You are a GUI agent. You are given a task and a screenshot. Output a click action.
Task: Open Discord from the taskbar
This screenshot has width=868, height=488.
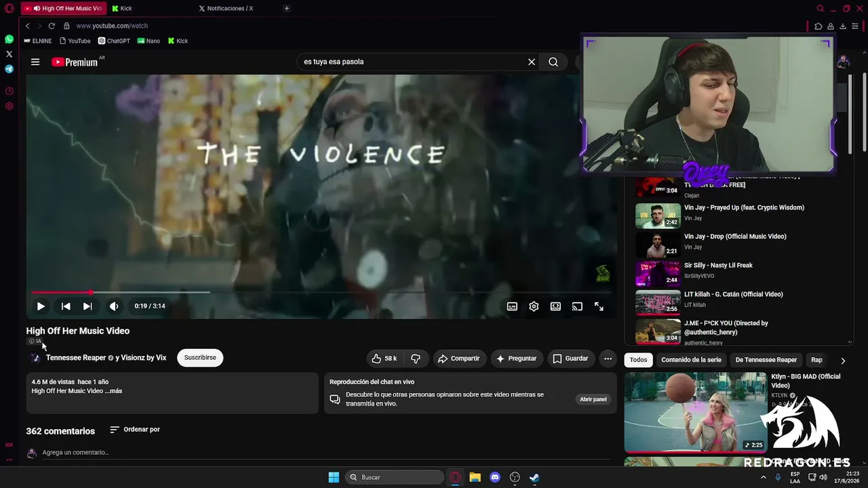[x=495, y=477]
